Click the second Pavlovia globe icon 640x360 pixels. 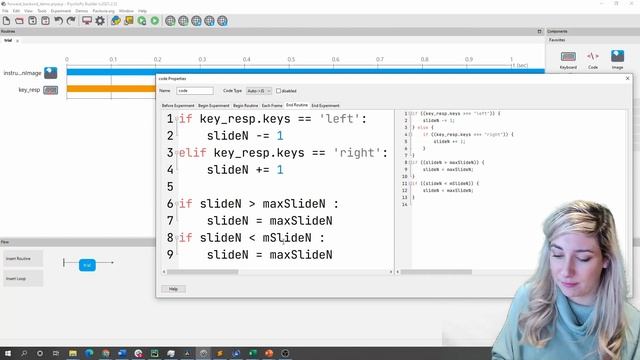183,21
